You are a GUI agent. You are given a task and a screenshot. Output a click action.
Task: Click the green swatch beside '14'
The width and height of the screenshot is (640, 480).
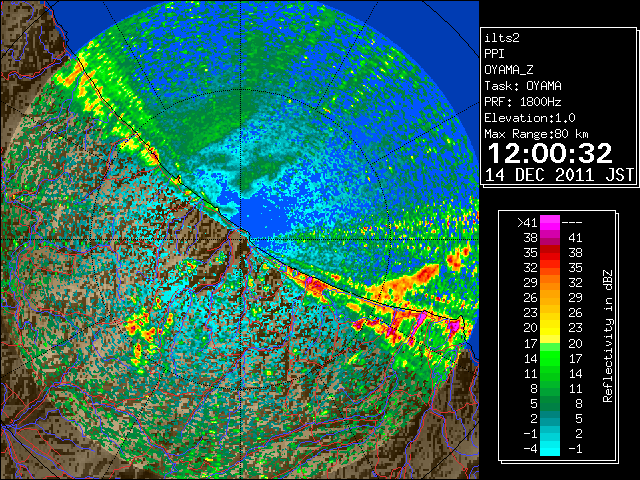[550, 358]
